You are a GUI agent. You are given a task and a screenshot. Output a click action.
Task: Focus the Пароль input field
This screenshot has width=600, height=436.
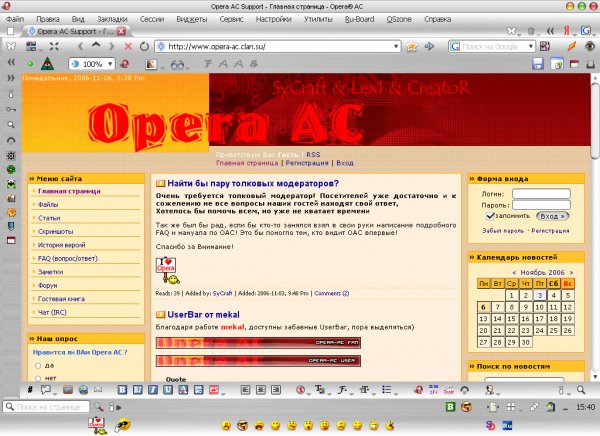tap(541, 205)
